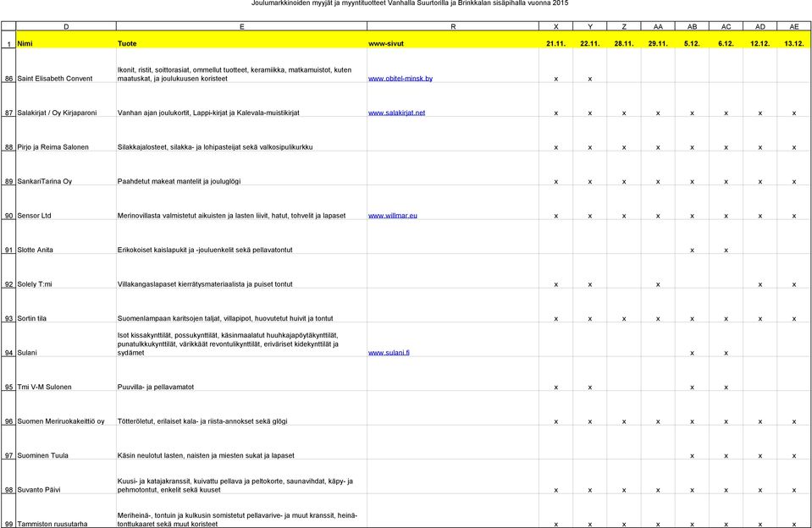The image size is (812, 528).
Task: Follow the www.willmar.eu hyperlink
Action: [393, 215]
